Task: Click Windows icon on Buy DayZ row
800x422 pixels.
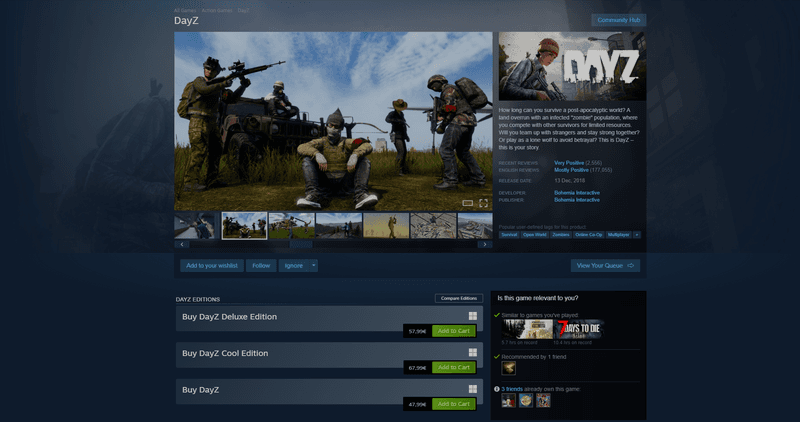Action: [x=473, y=389]
